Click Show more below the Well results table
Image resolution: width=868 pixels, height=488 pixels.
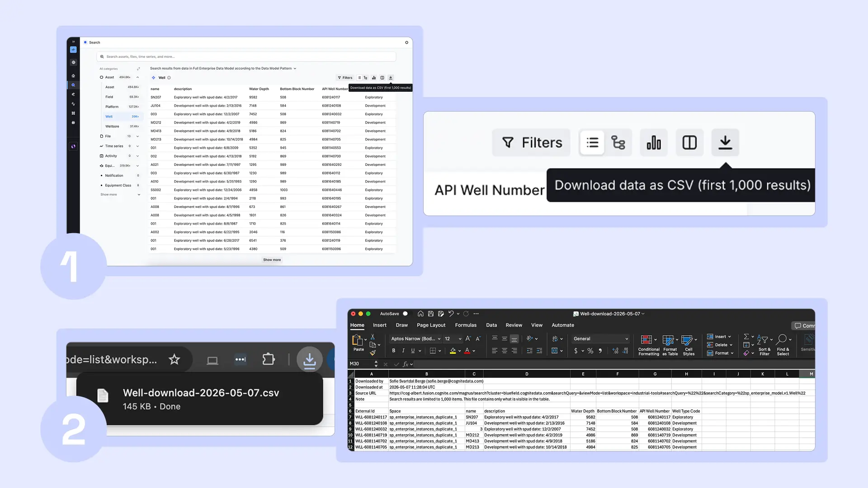[272, 260]
